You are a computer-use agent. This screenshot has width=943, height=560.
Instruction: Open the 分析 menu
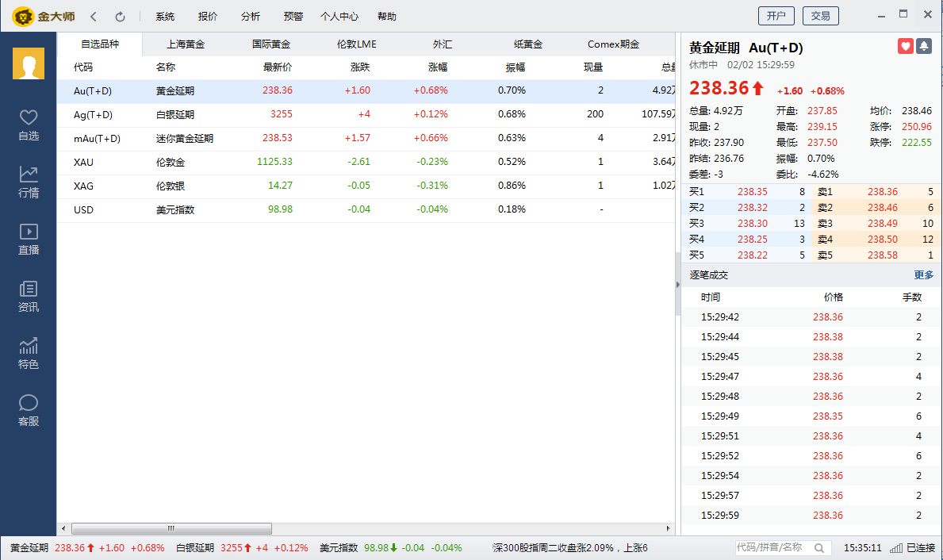point(250,17)
